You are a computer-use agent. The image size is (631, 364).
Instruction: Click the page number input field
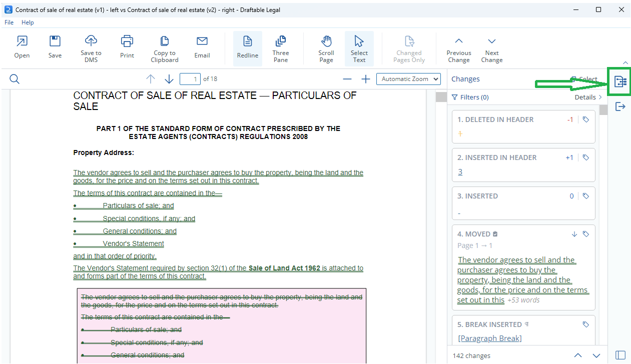(190, 79)
